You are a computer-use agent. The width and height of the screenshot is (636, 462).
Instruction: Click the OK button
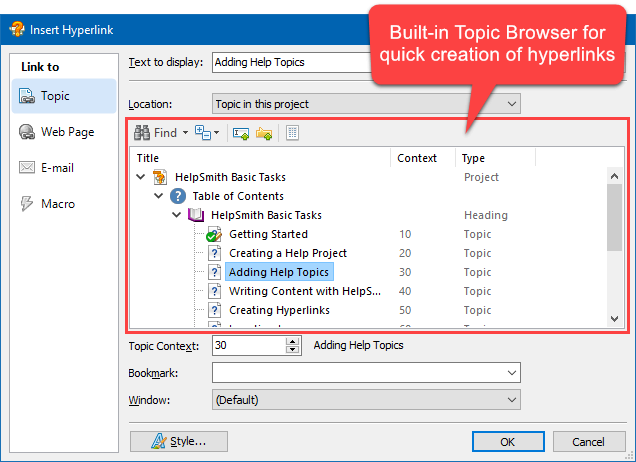pyautogui.click(x=508, y=441)
